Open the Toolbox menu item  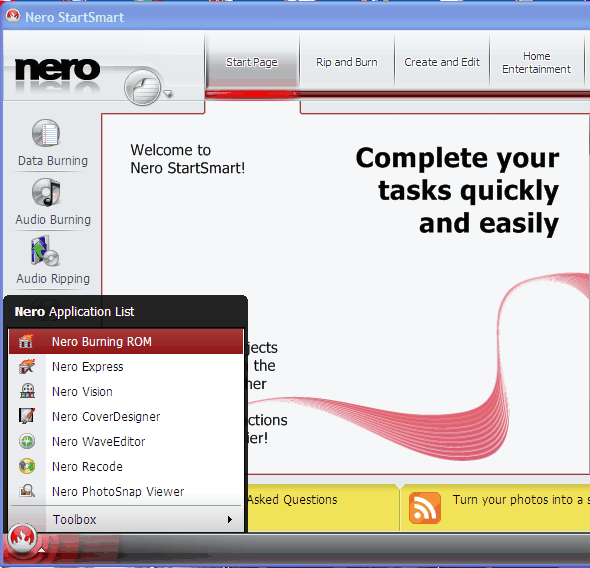tap(126, 519)
